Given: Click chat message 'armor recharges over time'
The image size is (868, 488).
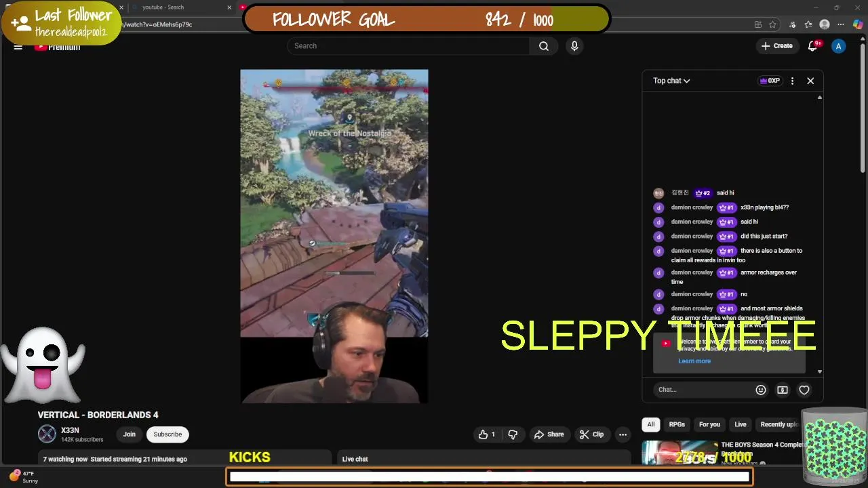Looking at the screenshot, I should 734,277.
